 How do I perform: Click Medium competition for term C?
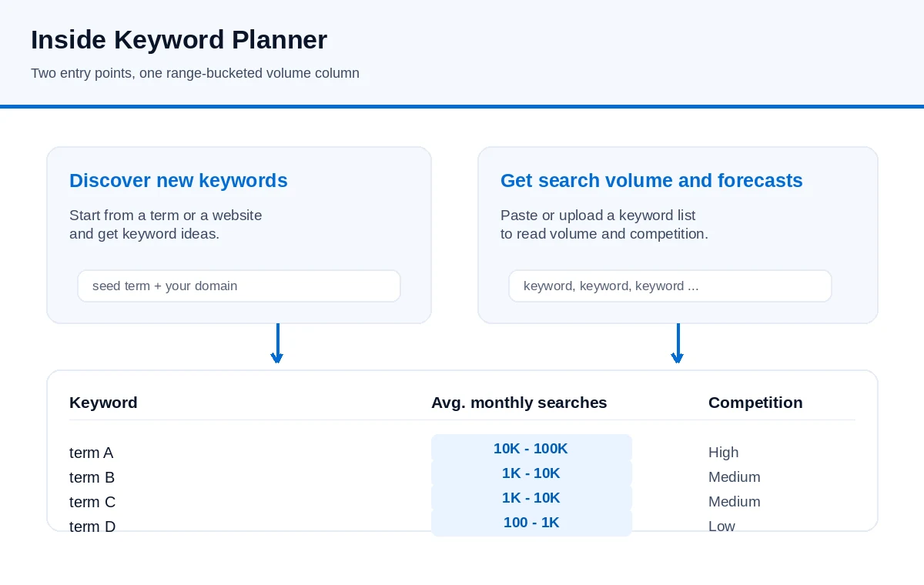tap(735, 502)
